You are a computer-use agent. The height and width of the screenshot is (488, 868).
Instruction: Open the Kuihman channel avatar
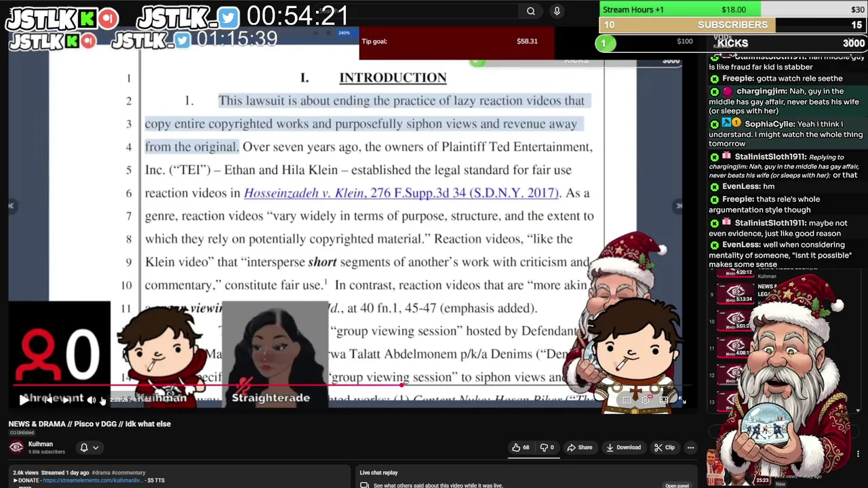(x=16, y=447)
